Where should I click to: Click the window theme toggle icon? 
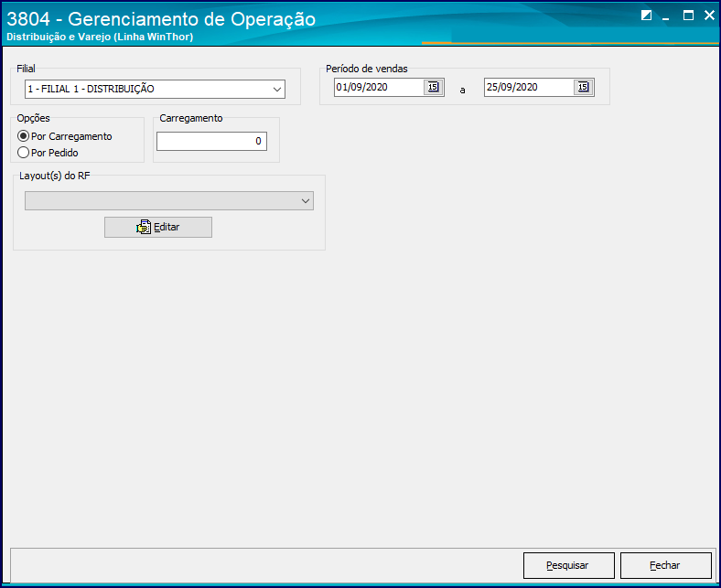pos(646,16)
